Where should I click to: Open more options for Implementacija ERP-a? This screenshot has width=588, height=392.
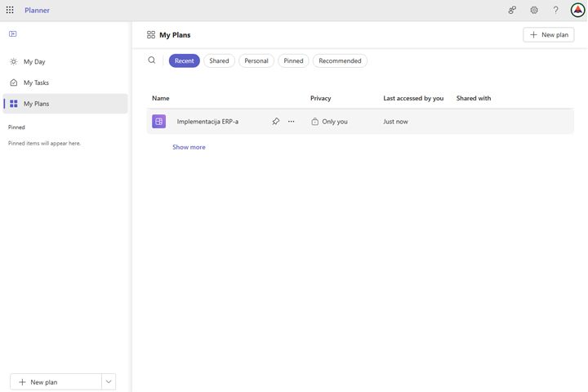292,122
